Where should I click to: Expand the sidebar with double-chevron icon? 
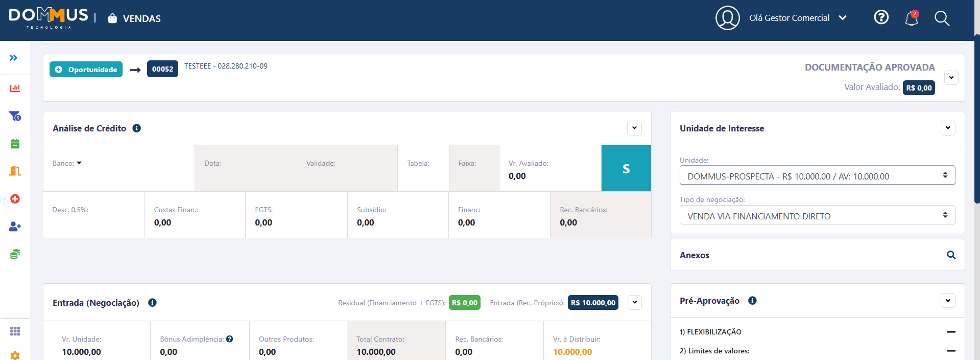coord(14,58)
